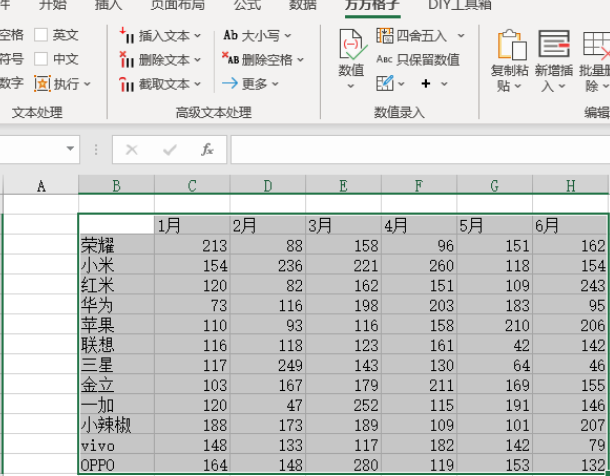Click the 删除空格 icon
This screenshot has height=476, width=610.
point(230,58)
